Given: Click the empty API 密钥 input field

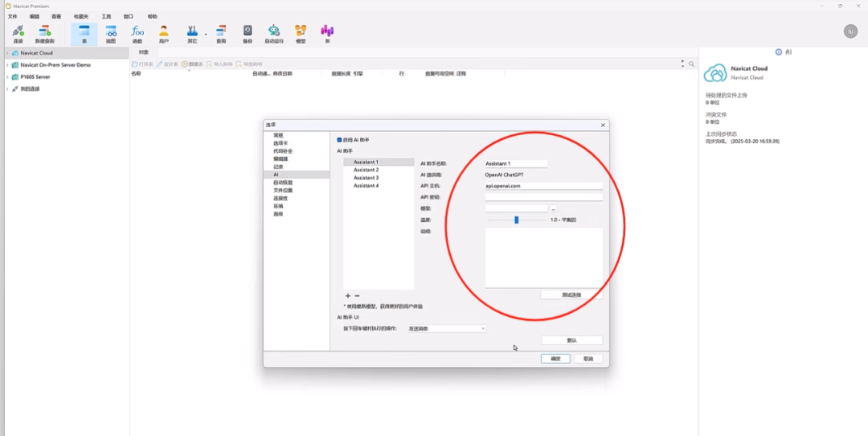Looking at the screenshot, I should (543, 196).
